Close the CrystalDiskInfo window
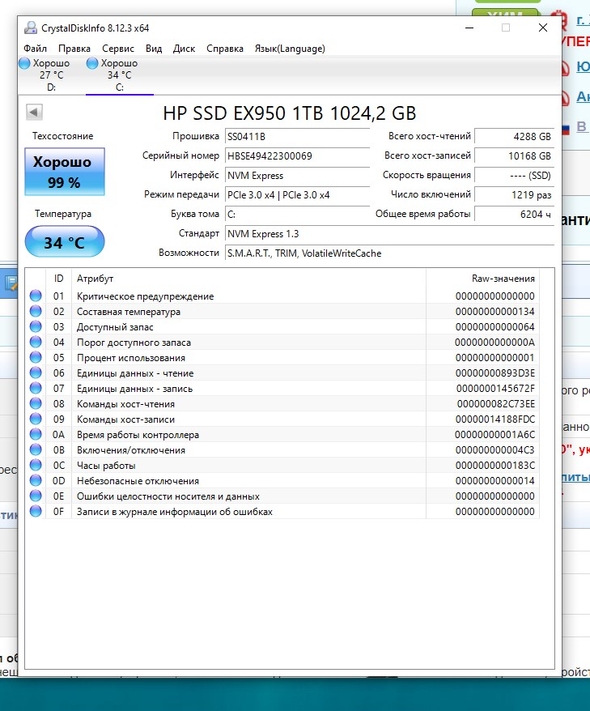The height and width of the screenshot is (711, 590). [543, 28]
